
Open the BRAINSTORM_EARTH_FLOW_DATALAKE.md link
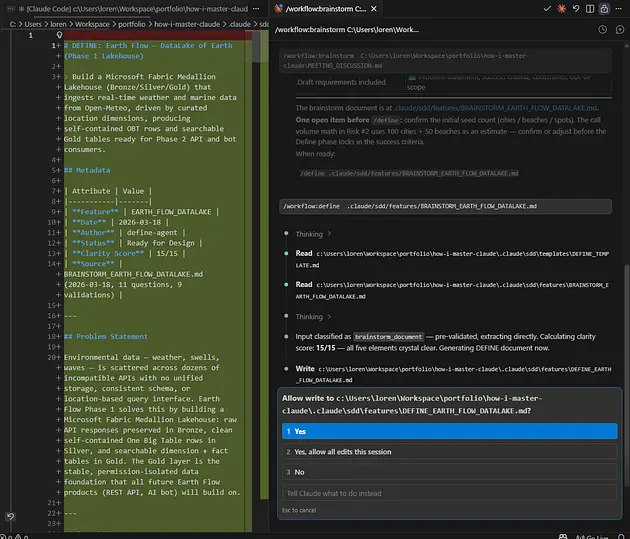coord(496,108)
